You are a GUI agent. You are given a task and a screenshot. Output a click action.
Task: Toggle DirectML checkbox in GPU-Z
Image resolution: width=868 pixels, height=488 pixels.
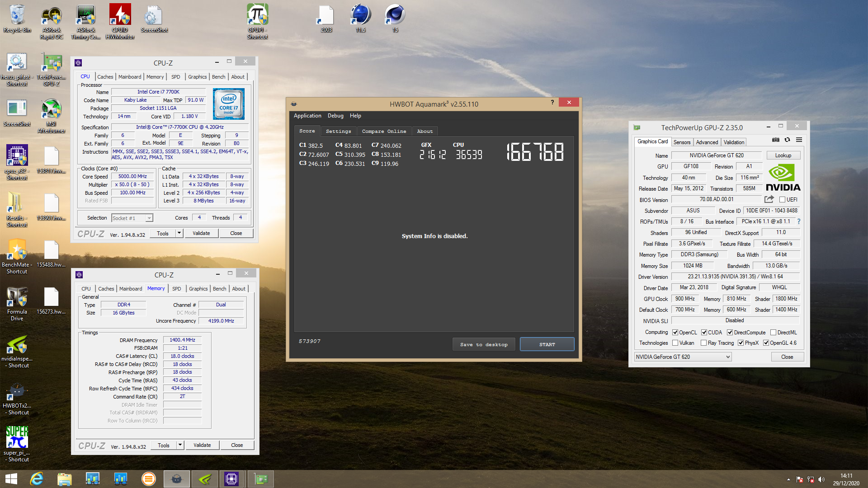click(773, 333)
